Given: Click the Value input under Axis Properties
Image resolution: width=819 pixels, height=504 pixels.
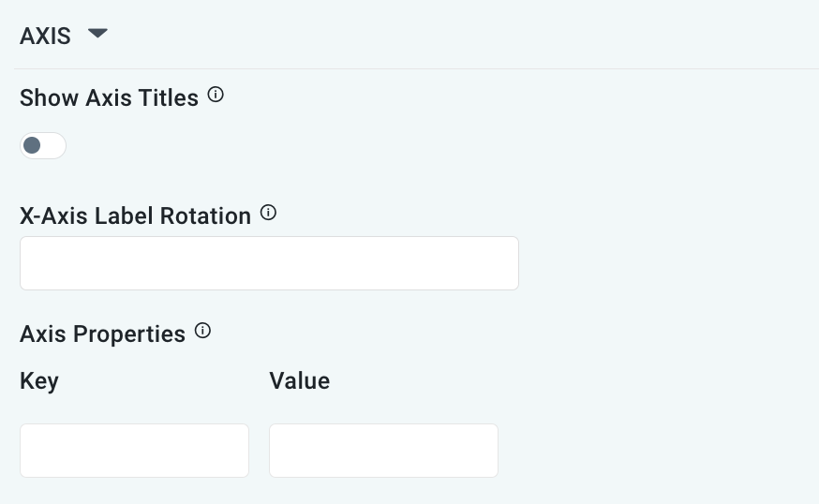Looking at the screenshot, I should click(383, 451).
